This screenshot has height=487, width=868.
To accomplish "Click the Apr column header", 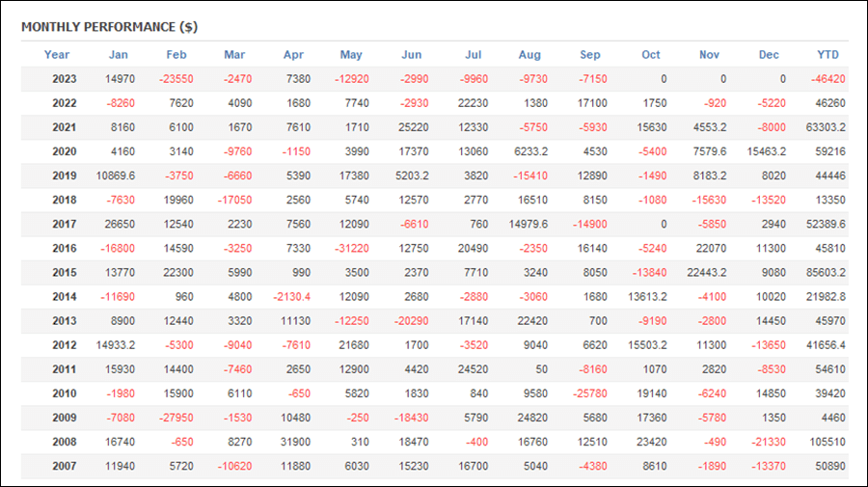I will click(293, 54).
